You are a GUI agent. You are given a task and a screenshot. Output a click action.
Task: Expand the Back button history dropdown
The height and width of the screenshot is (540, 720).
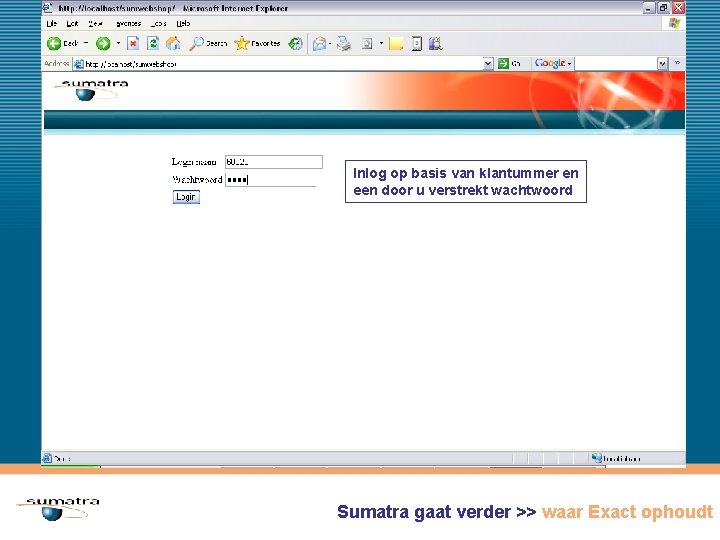click(86, 43)
